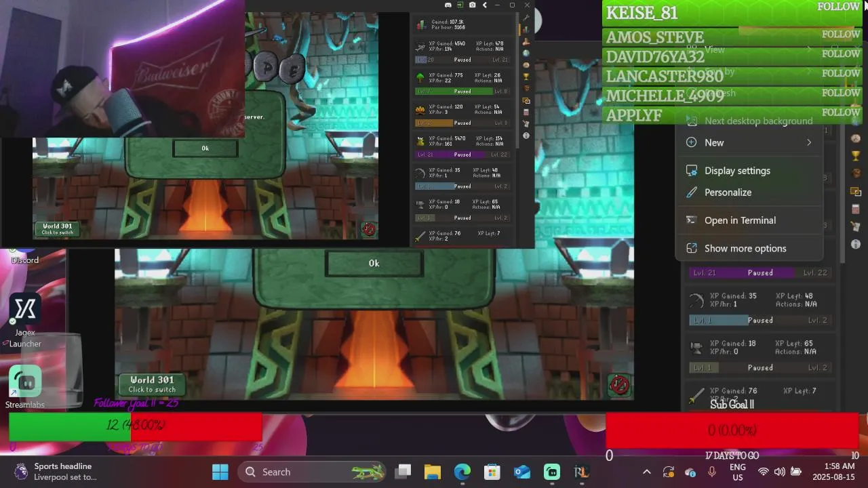The image size is (868, 488).
Task: Open Outlook from the taskbar
Action: (x=522, y=472)
